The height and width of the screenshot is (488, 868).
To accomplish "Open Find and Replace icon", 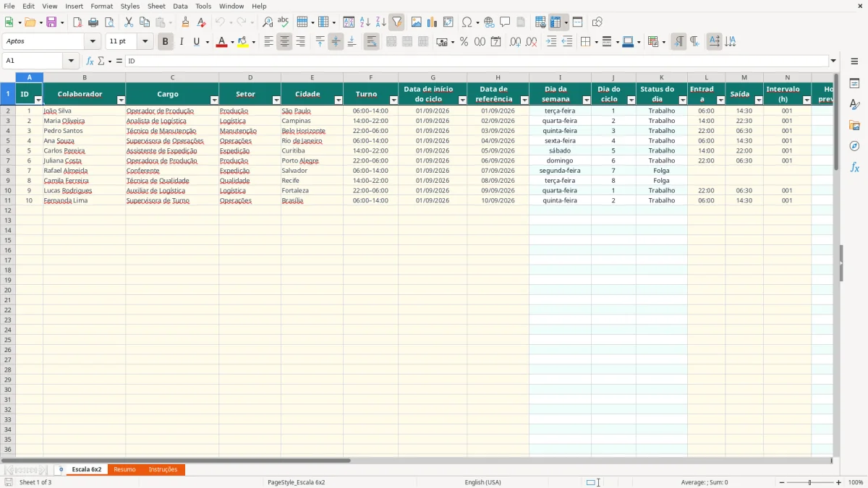I will click(x=268, y=22).
